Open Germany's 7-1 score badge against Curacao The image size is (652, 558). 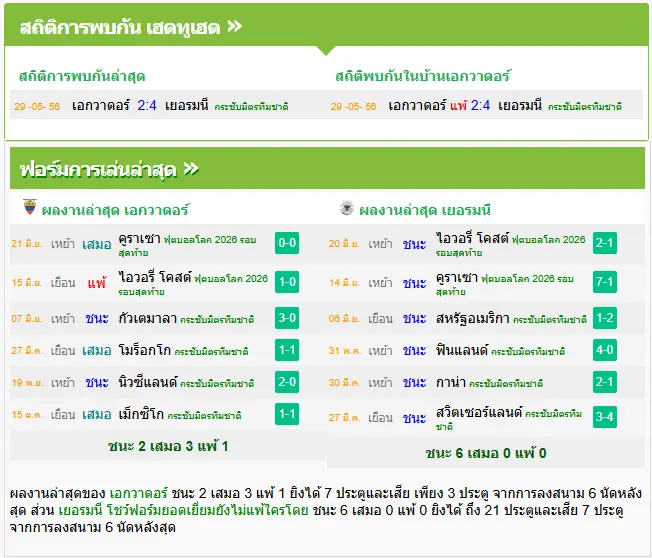click(x=605, y=282)
